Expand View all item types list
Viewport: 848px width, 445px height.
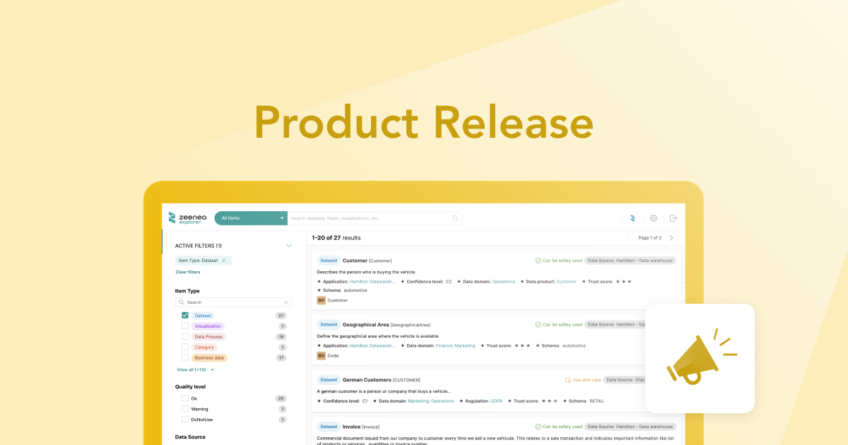(x=195, y=369)
